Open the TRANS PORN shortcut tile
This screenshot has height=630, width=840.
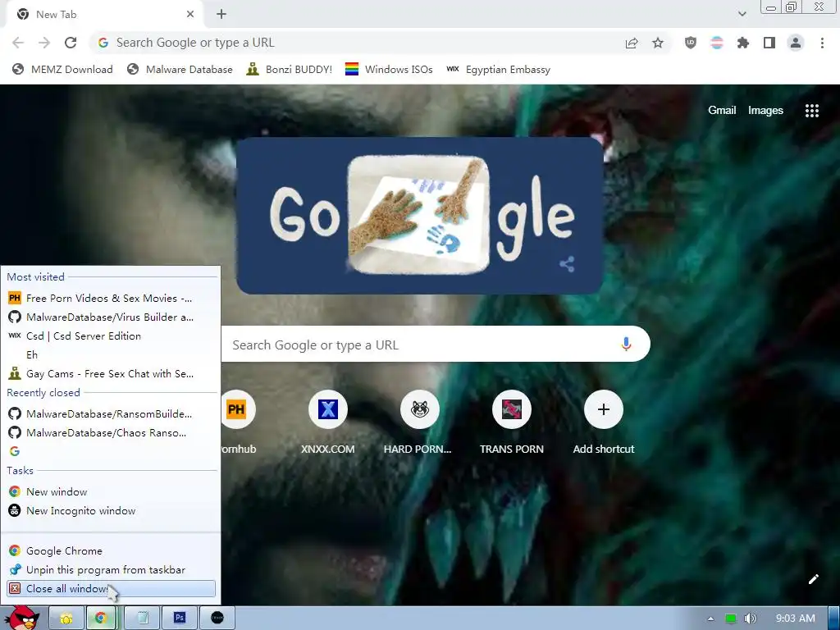[512, 422]
